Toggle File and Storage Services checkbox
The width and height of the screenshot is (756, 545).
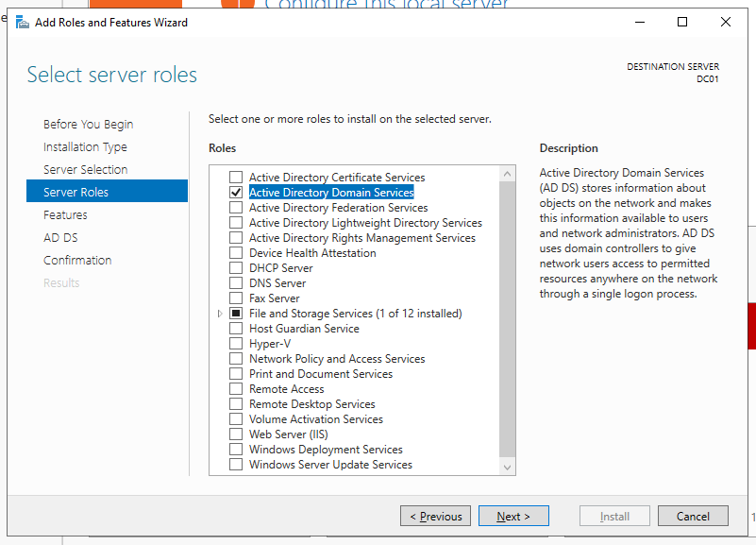236,313
